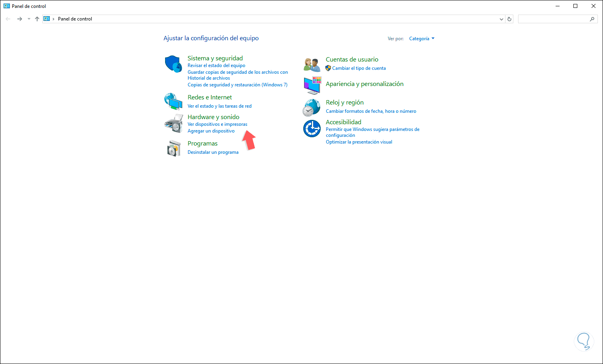Viewport: 603px width, 364px height.
Task: Click the Panel de control title bar icon
Action: pyautogui.click(x=7, y=6)
